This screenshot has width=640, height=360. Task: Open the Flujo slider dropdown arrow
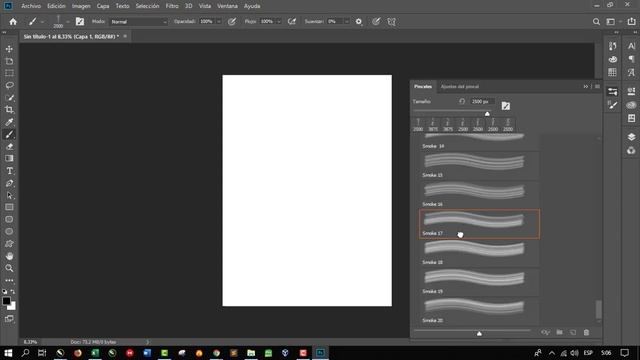(x=279, y=22)
